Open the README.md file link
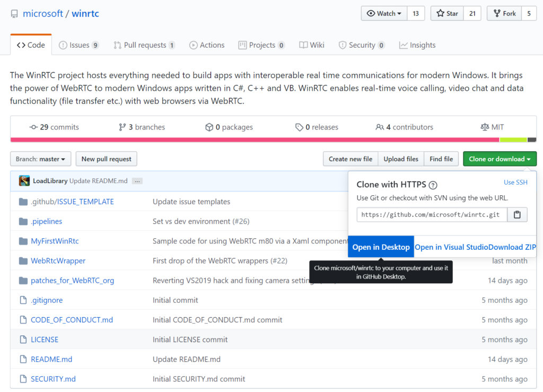 (x=51, y=360)
